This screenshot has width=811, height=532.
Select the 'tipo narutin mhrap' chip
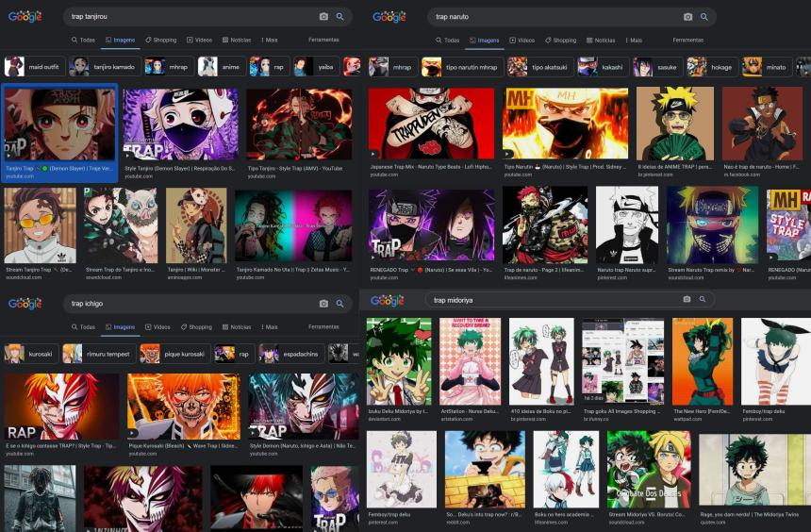(462, 67)
